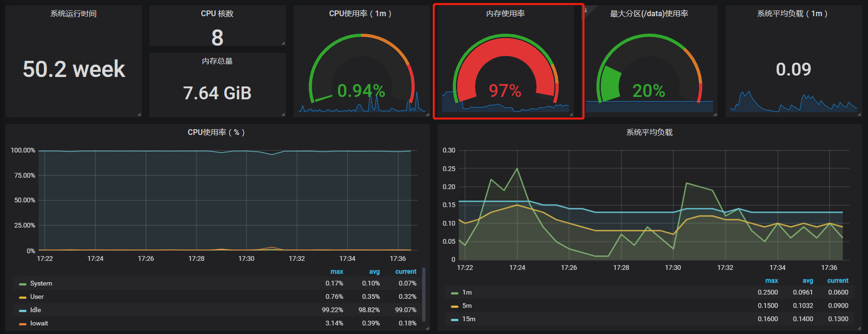Viewport: 868px width, 334px height.
Task: Open the 最大分区(/data)使用率 panel title menu
Action: (649, 14)
